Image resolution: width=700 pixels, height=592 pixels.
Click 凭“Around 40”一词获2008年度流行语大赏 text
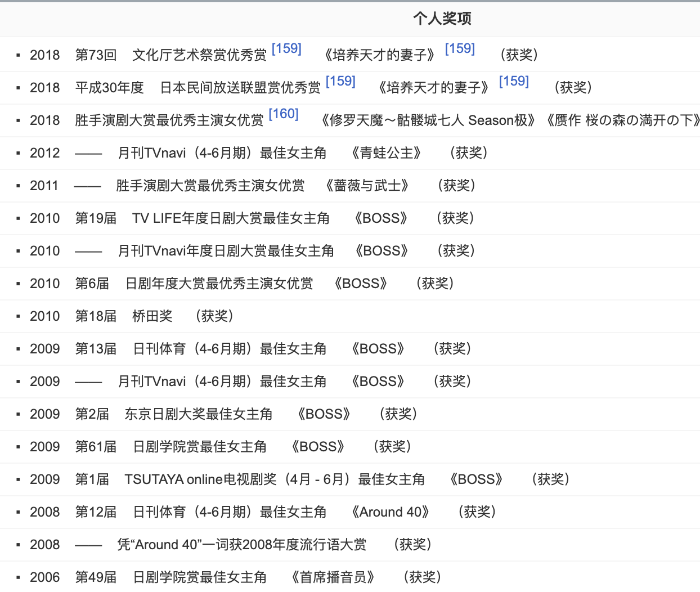click(241, 545)
